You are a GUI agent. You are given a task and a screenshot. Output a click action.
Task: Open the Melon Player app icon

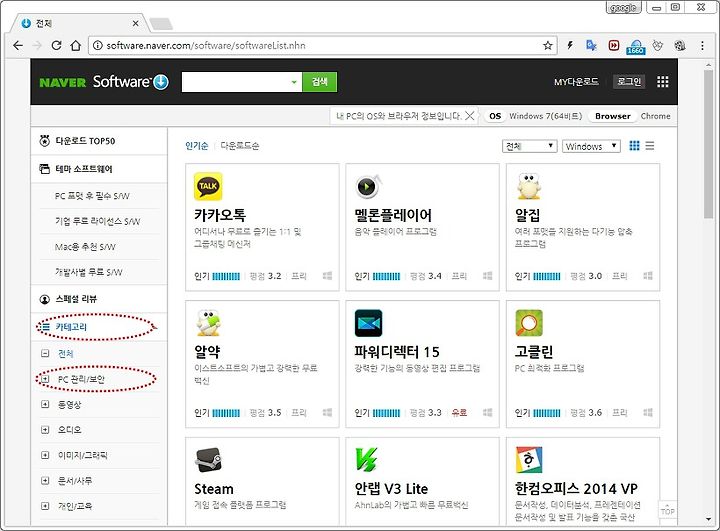click(368, 186)
